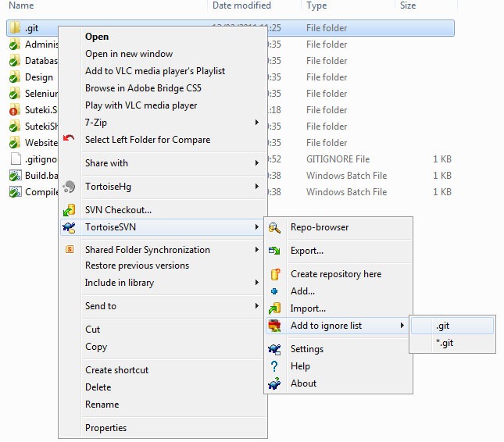Click the Website folder icon
The image size is (504, 442).
click(x=15, y=143)
